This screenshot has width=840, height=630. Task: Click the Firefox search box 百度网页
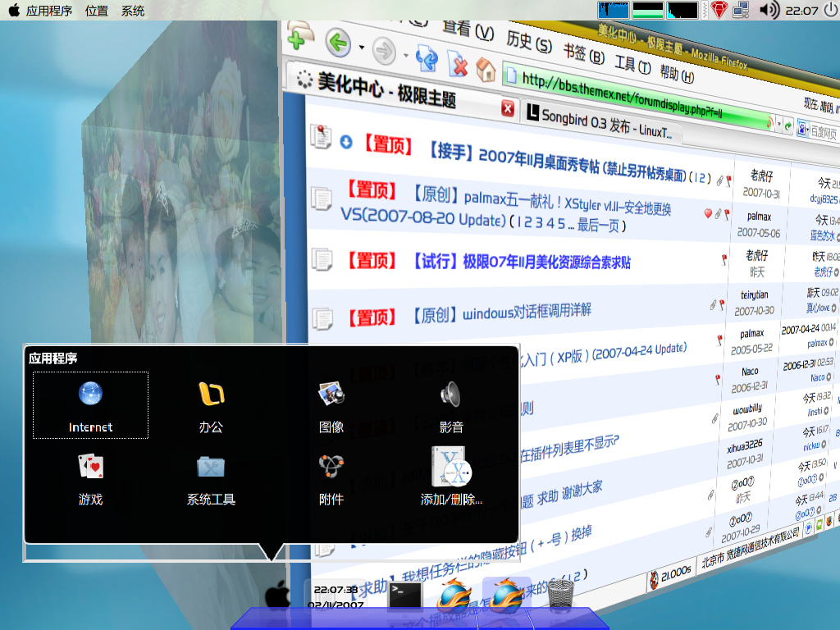822,132
